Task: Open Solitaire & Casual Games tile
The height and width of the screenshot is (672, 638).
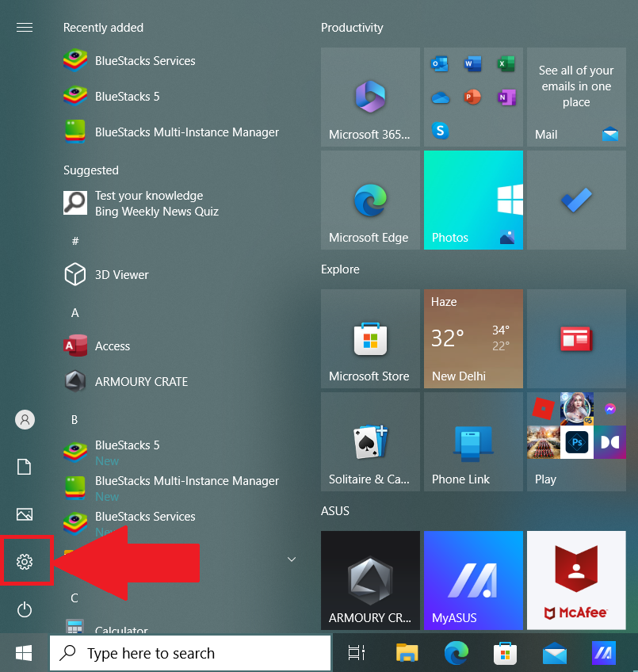Action: click(x=370, y=442)
